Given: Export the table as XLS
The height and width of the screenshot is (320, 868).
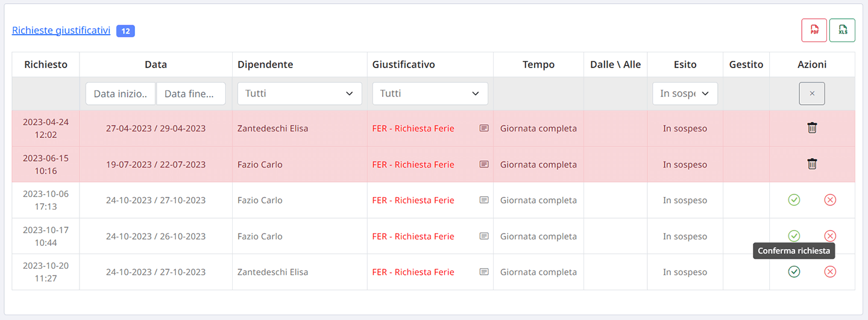Looking at the screenshot, I should click(x=842, y=30).
